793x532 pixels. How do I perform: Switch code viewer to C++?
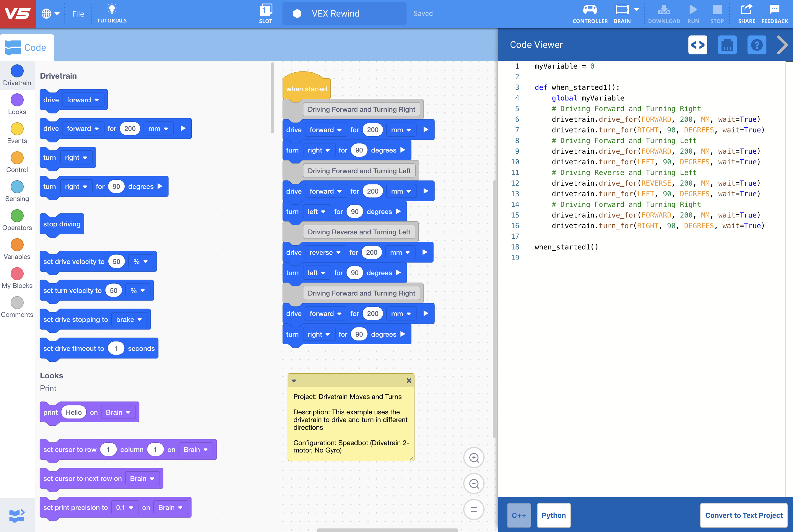[519, 515]
